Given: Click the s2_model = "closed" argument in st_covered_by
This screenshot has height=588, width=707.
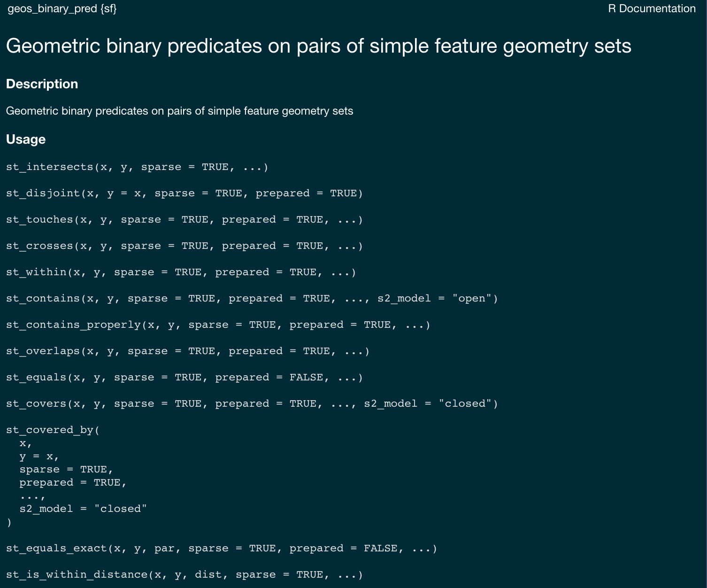Looking at the screenshot, I should click(x=83, y=509).
